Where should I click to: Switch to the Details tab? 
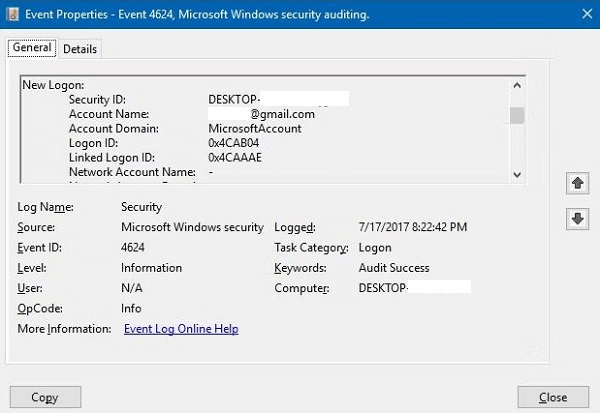coord(80,49)
